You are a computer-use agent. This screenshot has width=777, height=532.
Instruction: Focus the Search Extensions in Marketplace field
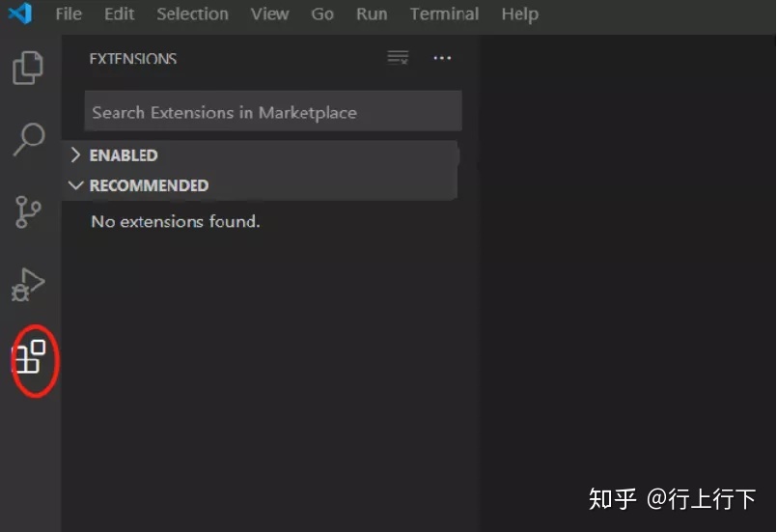(273, 111)
